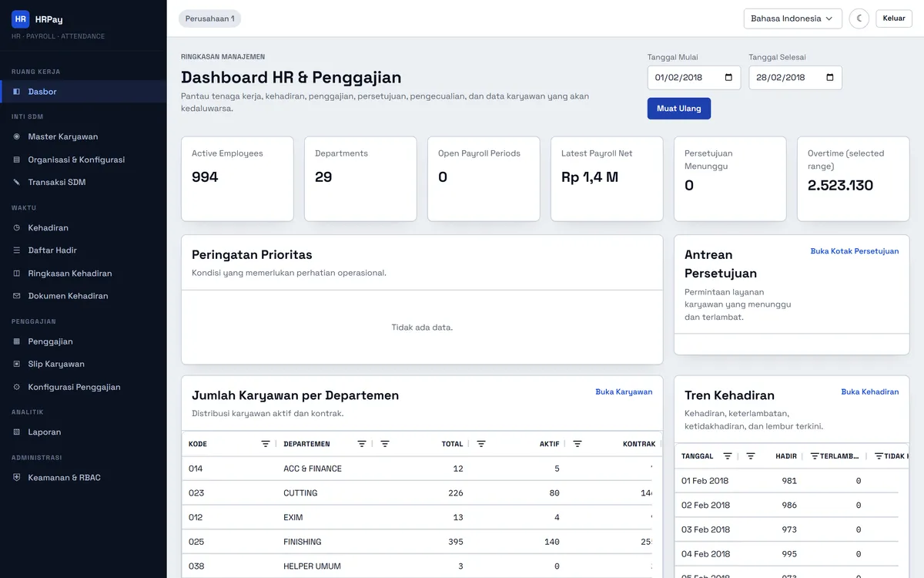Click the Active Employees card
Viewport: 924px width, 578px height.
tap(237, 179)
